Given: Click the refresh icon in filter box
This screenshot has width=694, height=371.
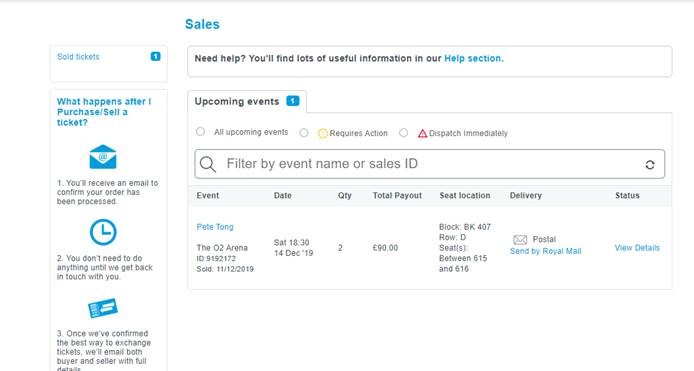Looking at the screenshot, I should [x=650, y=165].
